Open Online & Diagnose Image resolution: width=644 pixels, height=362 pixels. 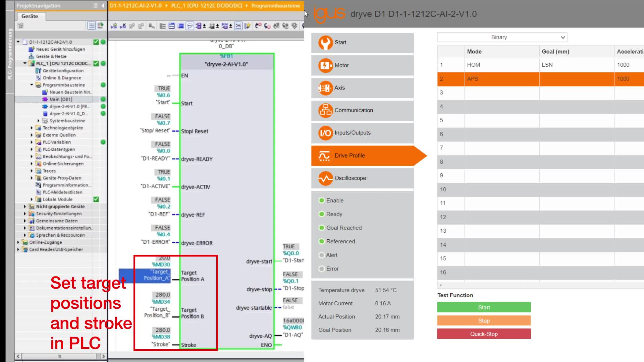[x=62, y=78]
